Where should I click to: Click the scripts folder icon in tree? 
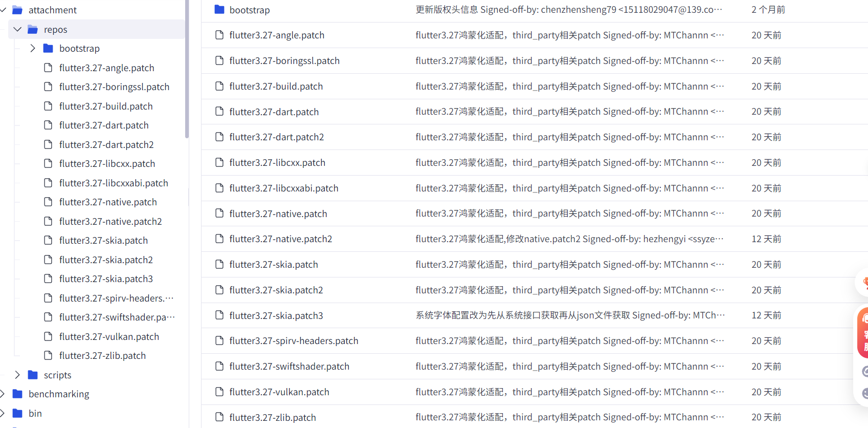33,375
